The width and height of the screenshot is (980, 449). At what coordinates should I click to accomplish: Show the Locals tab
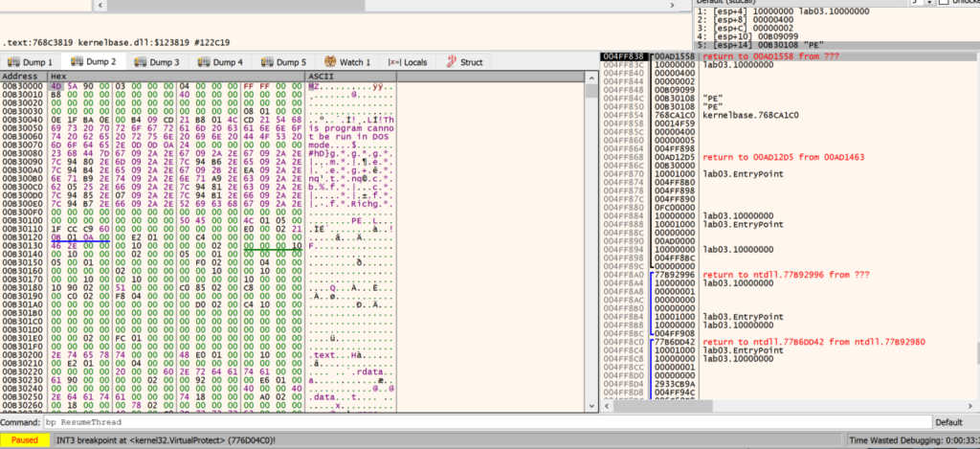[x=408, y=62]
